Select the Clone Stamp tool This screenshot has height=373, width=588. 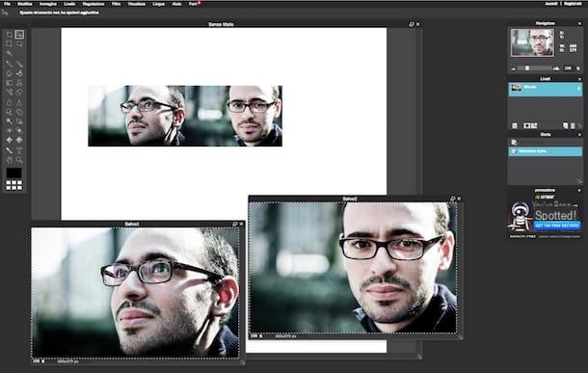pos(19,83)
